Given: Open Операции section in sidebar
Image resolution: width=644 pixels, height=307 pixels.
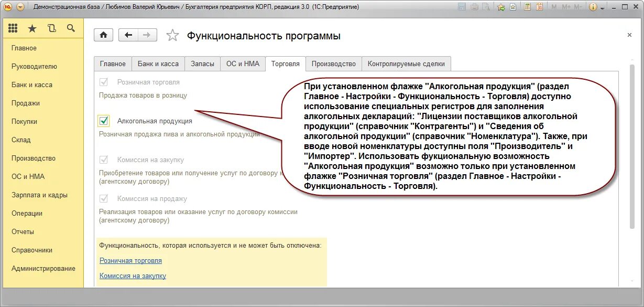Looking at the screenshot, I should (x=27, y=213).
